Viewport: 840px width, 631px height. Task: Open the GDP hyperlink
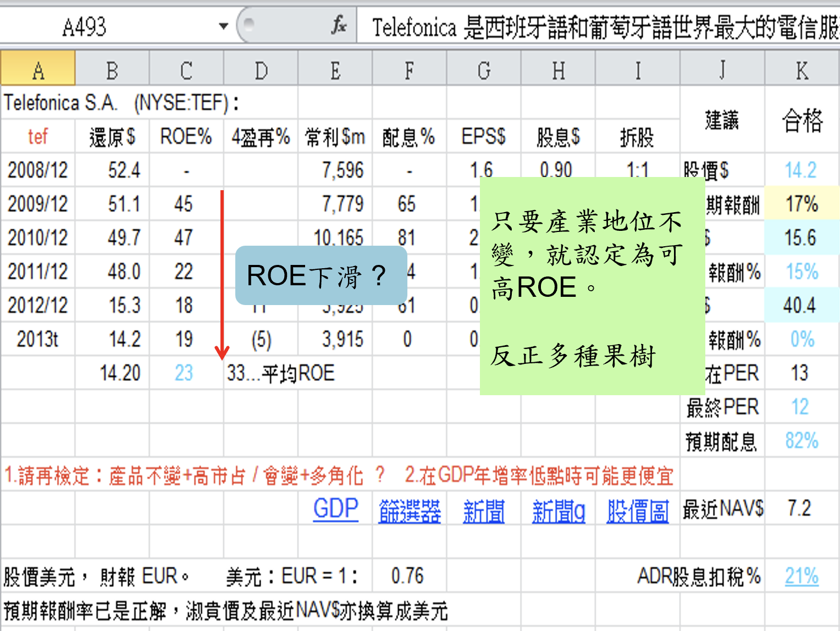[335, 509]
